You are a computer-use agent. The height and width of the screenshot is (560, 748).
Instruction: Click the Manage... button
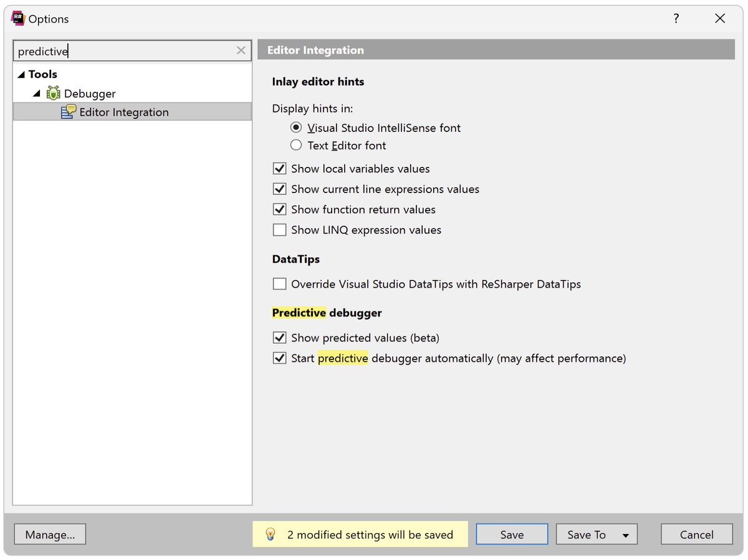50,534
